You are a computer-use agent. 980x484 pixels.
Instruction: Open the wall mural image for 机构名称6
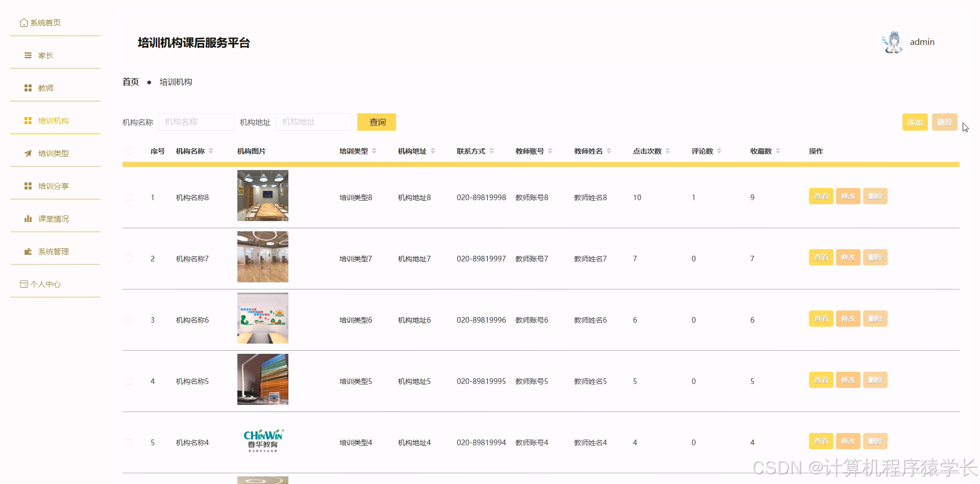[x=263, y=318]
